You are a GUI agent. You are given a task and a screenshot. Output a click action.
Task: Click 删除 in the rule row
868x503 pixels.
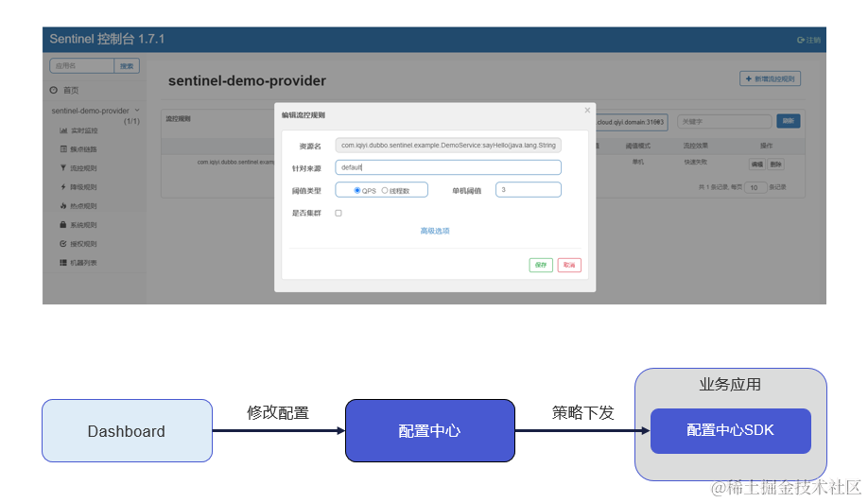776,165
